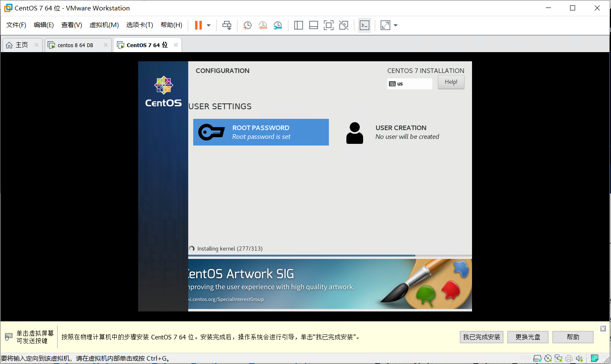The width and height of the screenshot is (611, 364).
Task: Toggle the console view button
Action: [x=364, y=25]
